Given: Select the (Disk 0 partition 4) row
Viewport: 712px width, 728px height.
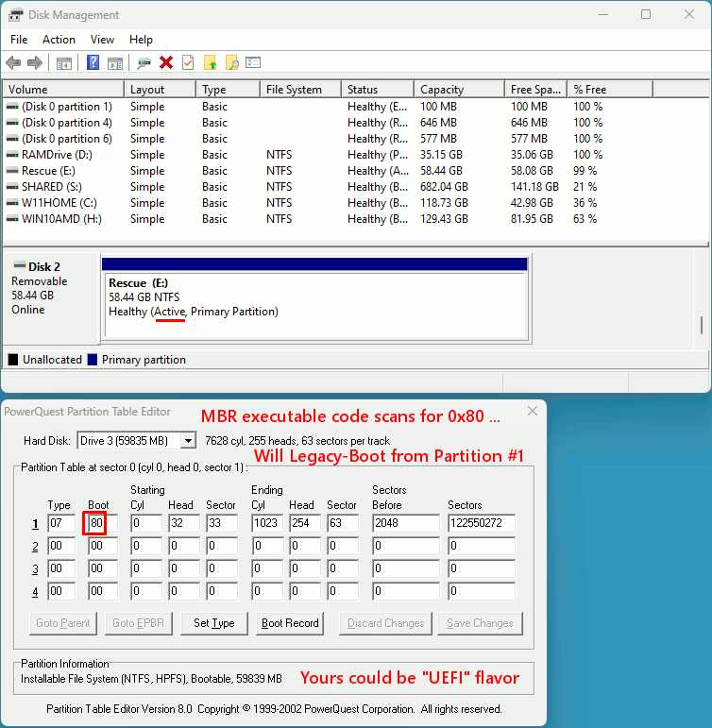Looking at the screenshot, I should click(x=356, y=123).
